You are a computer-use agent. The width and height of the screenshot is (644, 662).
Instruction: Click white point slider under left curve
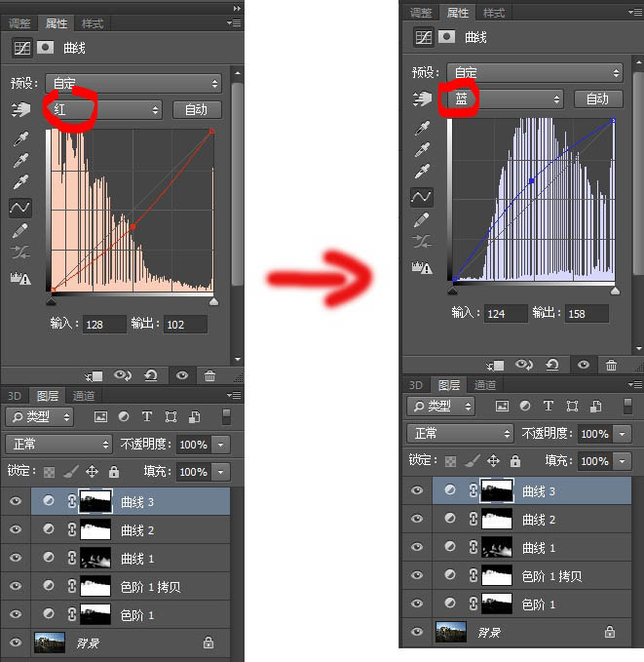tap(213, 301)
